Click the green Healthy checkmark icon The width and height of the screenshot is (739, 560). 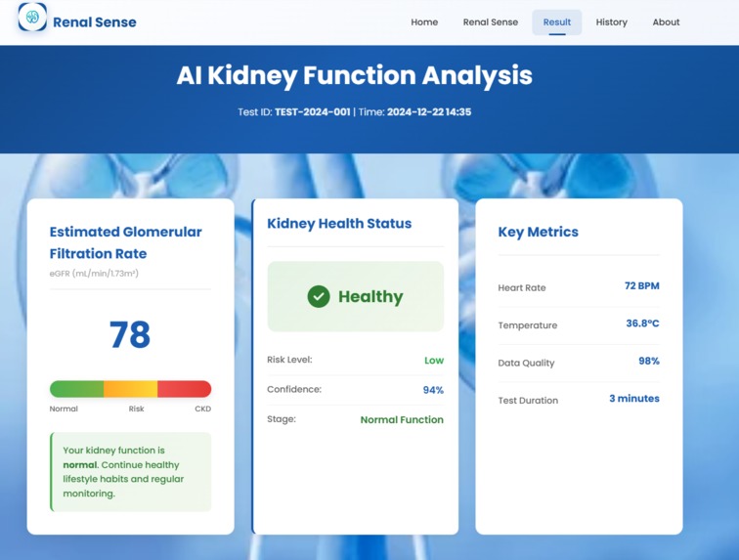(x=319, y=296)
